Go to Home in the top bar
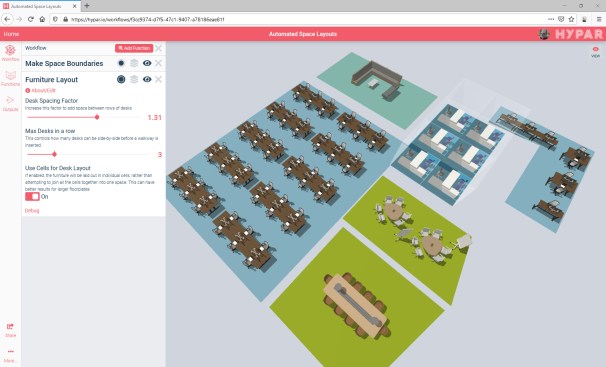606x367 pixels. (11, 34)
